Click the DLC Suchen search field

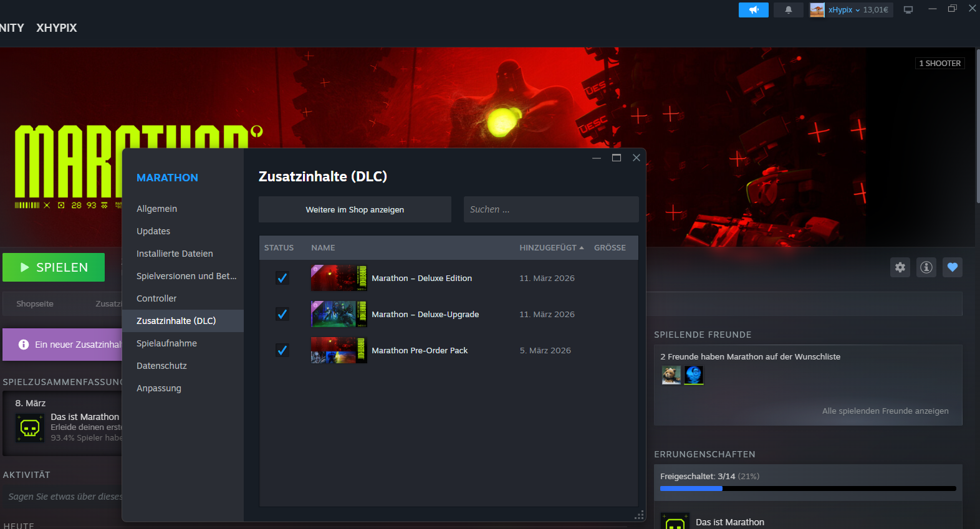pos(550,210)
